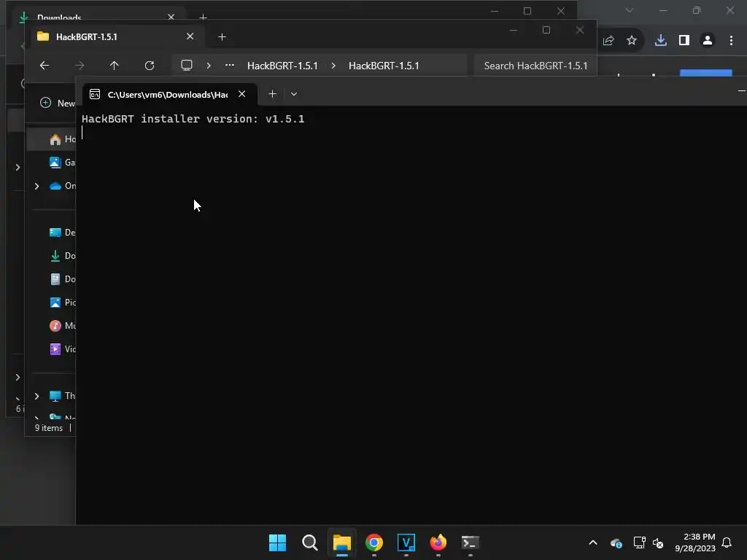Select OneDrive cloud item in sidebar

coord(62,186)
